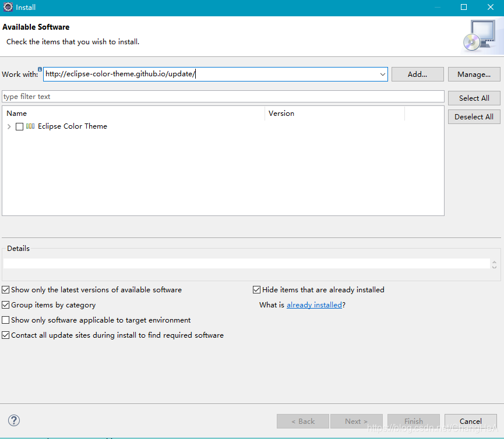504x439 pixels.
Task: Close the Install dialog window
Action: pos(490,7)
